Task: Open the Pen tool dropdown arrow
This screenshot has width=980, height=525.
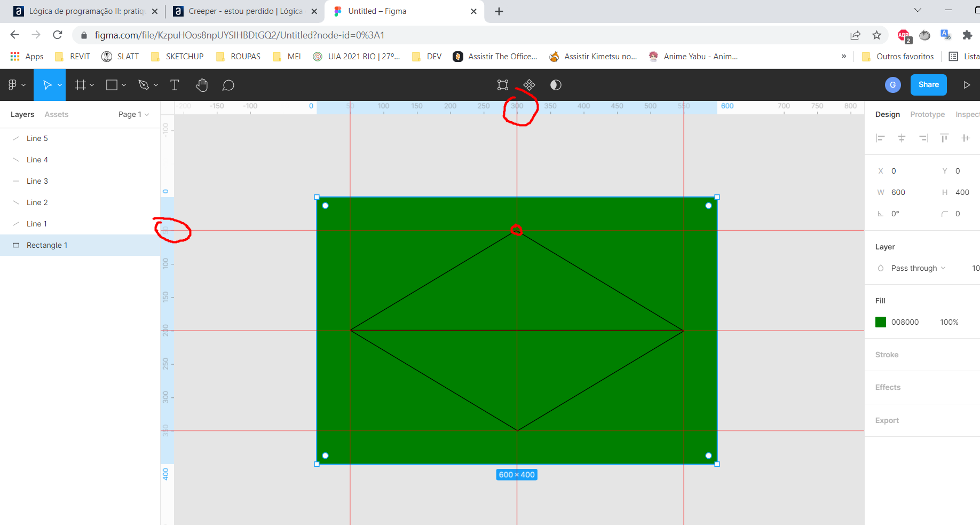Action: pyautogui.click(x=156, y=85)
